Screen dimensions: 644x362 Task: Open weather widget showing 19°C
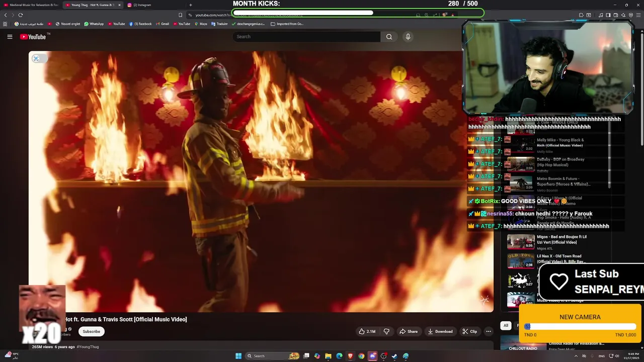click(11, 355)
